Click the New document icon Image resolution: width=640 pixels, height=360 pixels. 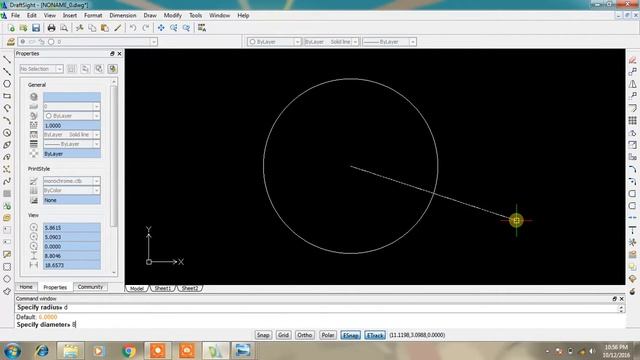tap(11, 28)
